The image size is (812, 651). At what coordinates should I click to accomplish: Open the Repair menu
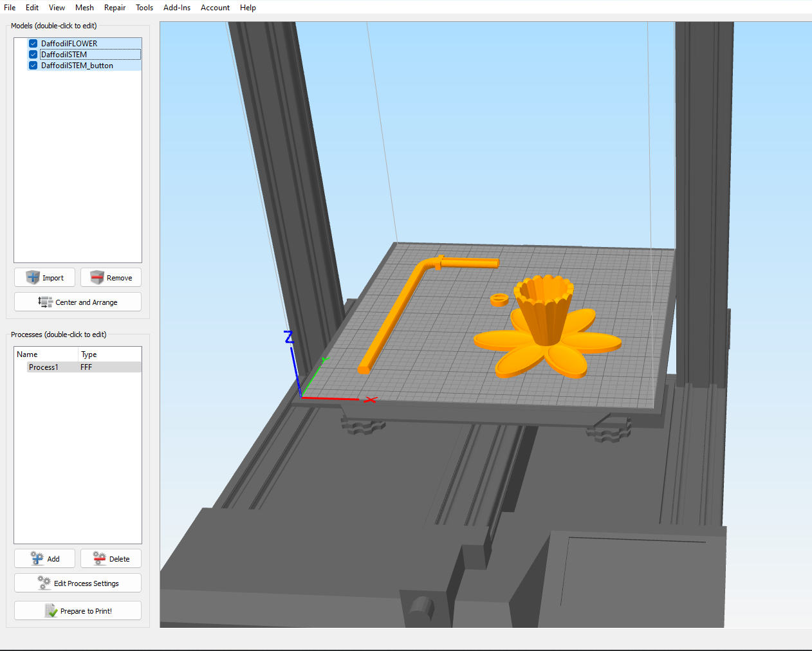click(x=115, y=8)
